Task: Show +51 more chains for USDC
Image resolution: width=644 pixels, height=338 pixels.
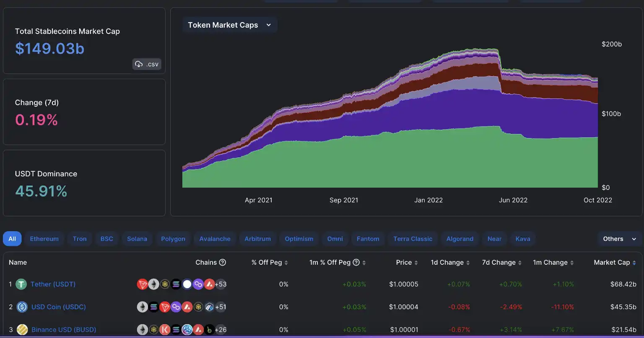Action: pos(221,307)
